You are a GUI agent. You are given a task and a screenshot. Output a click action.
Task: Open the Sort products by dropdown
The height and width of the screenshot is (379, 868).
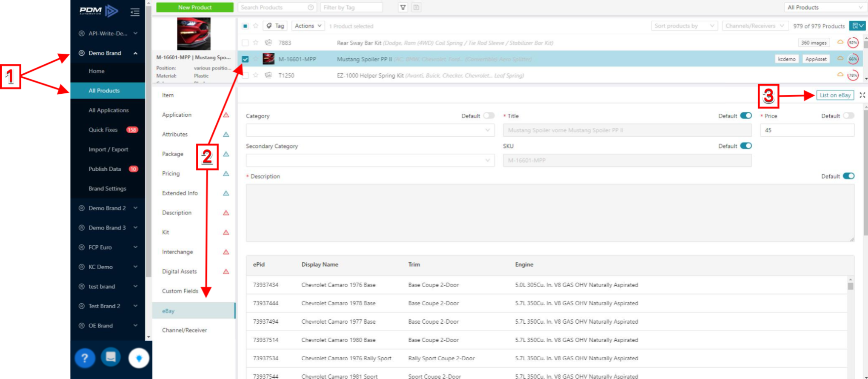(685, 26)
